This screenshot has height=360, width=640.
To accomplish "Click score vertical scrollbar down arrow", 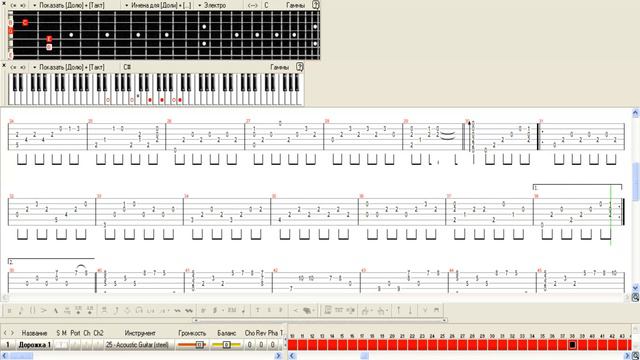I will [636, 288].
